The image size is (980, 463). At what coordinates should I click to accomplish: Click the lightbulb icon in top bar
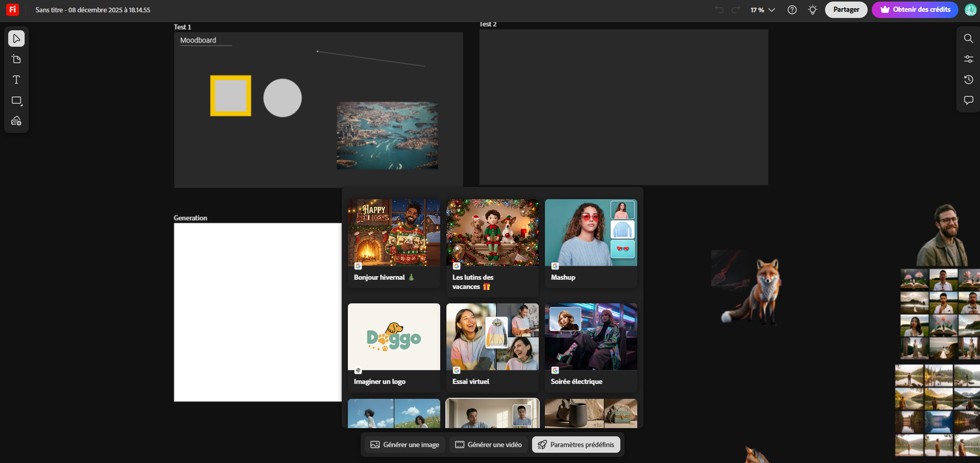(x=812, y=10)
